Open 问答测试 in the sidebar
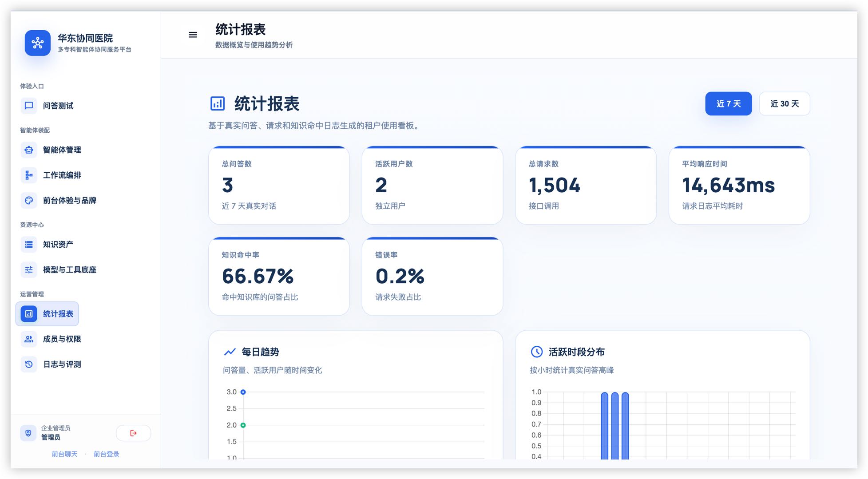Image resolution: width=868 pixels, height=479 pixels. click(47, 106)
